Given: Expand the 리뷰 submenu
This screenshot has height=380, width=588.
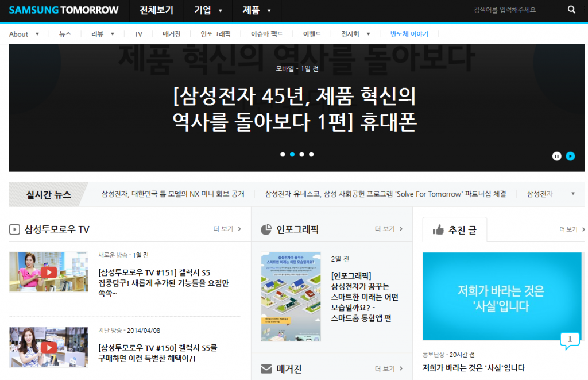Looking at the screenshot, I should pos(103,34).
